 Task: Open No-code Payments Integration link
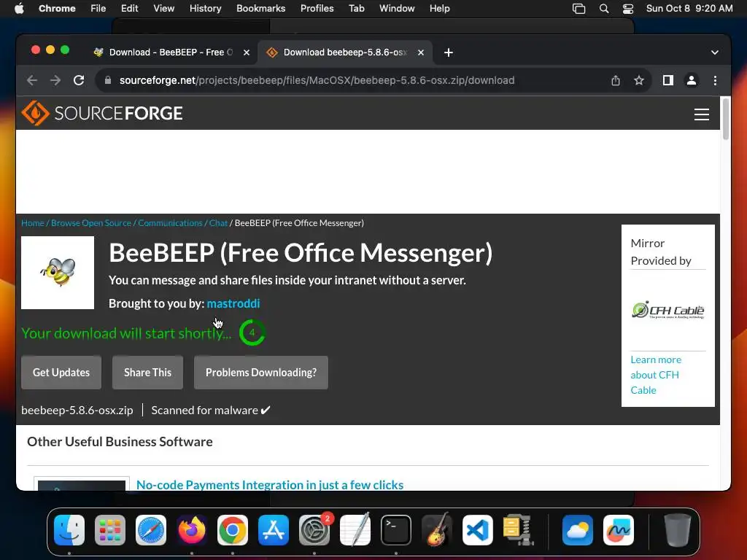(270, 485)
